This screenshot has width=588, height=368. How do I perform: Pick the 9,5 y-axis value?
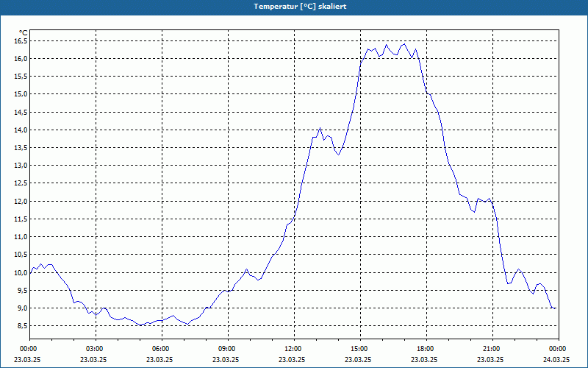pos(23,290)
